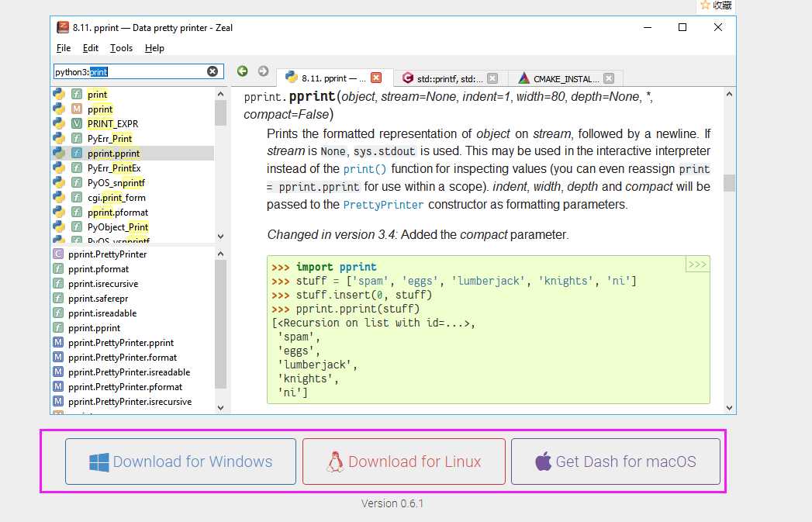Click the forward navigation arrow icon

tap(263, 71)
